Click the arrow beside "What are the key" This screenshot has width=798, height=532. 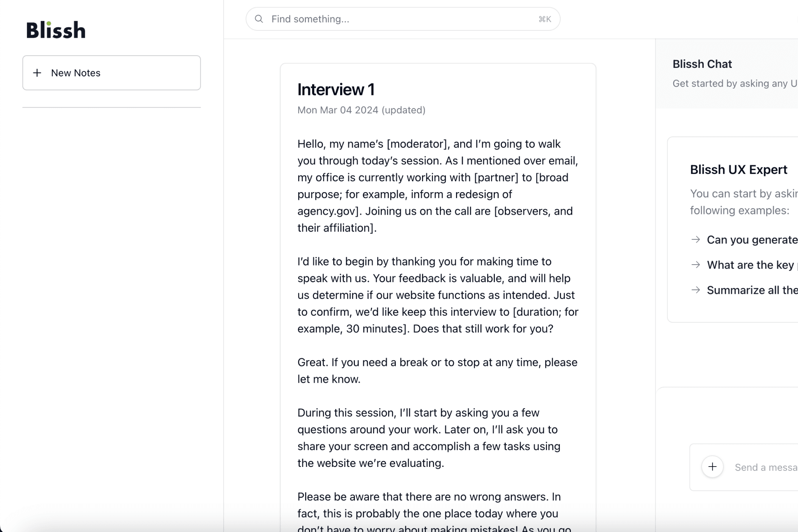[696, 265]
